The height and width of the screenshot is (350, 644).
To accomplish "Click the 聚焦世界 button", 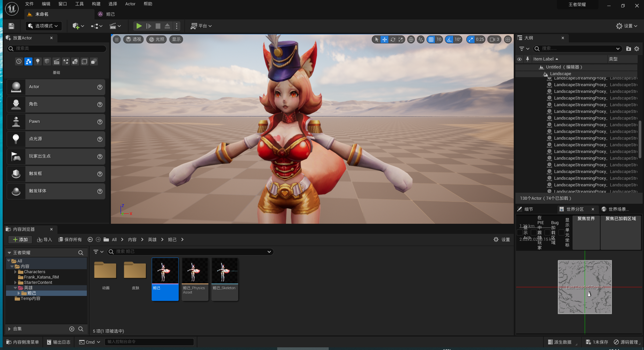I will pyautogui.click(x=586, y=219).
